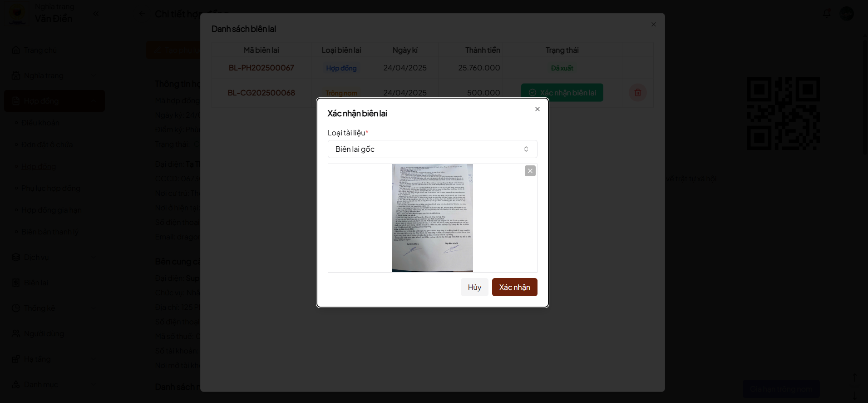
Task: Remove the uploaded receipt image
Action: click(530, 171)
